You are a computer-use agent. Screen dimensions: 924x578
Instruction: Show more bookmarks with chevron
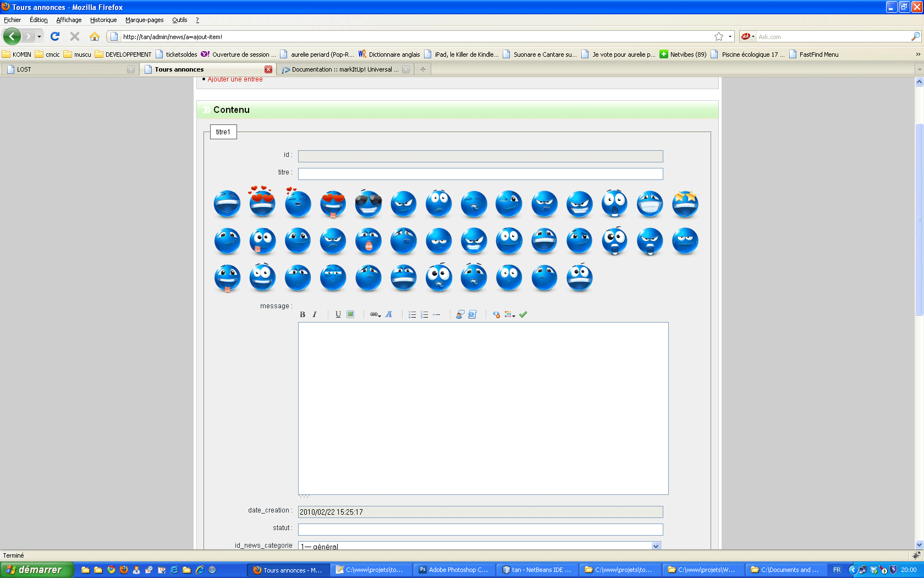(x=918, y=54)
